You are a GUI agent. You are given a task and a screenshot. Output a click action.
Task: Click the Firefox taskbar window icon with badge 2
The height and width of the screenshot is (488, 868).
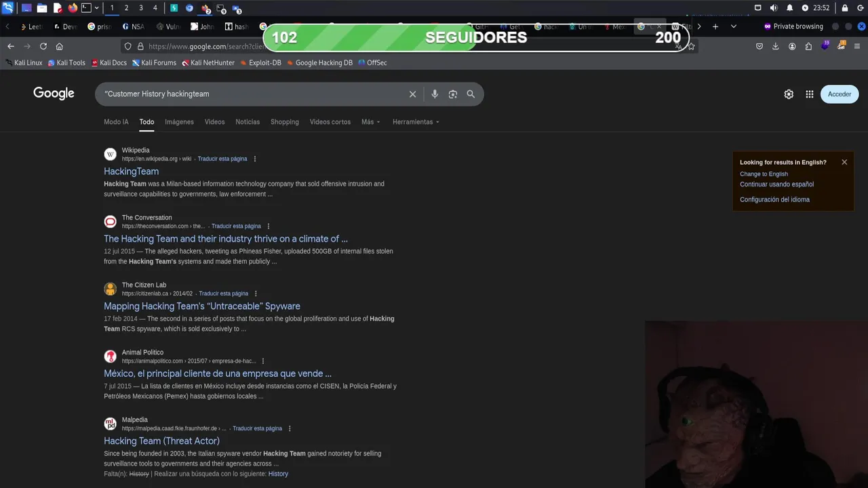(205, 9)
